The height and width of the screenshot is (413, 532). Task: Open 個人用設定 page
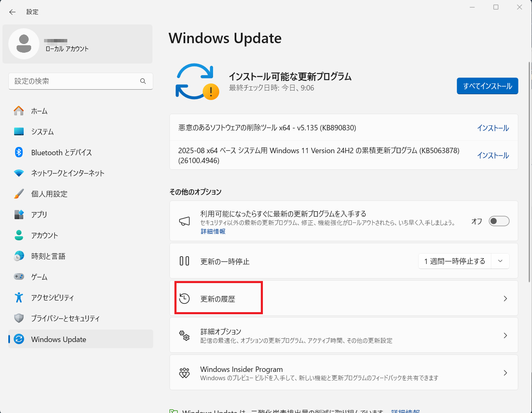[x=81, y=194]
